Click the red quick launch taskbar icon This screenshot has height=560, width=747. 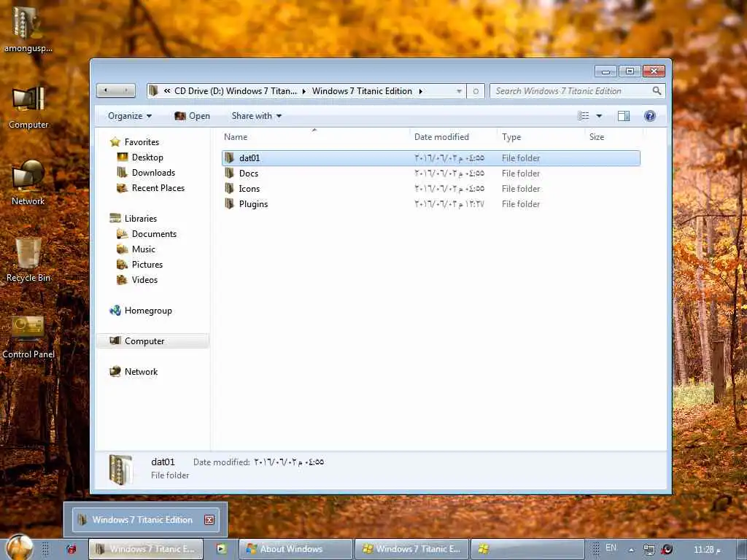(71, 549)
